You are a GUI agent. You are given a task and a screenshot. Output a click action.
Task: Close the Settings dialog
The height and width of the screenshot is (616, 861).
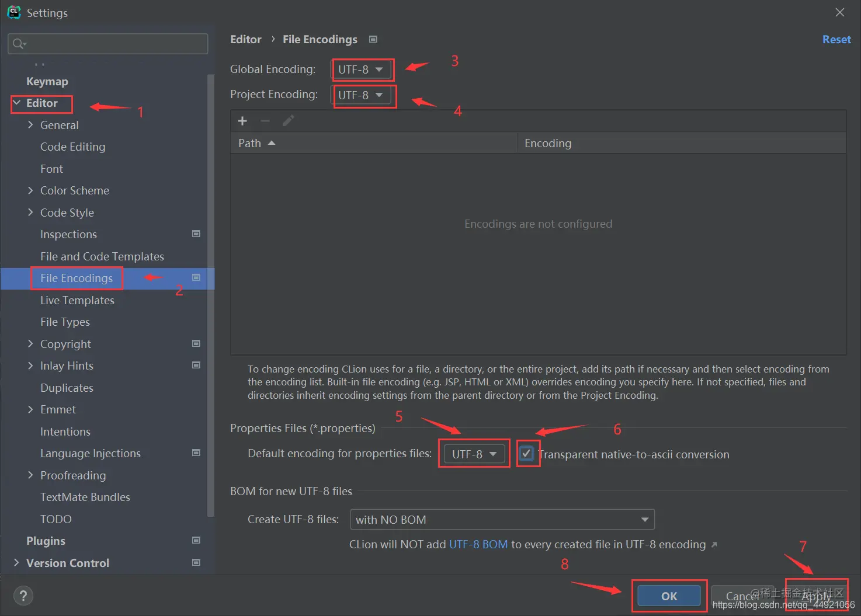point(840,12)
